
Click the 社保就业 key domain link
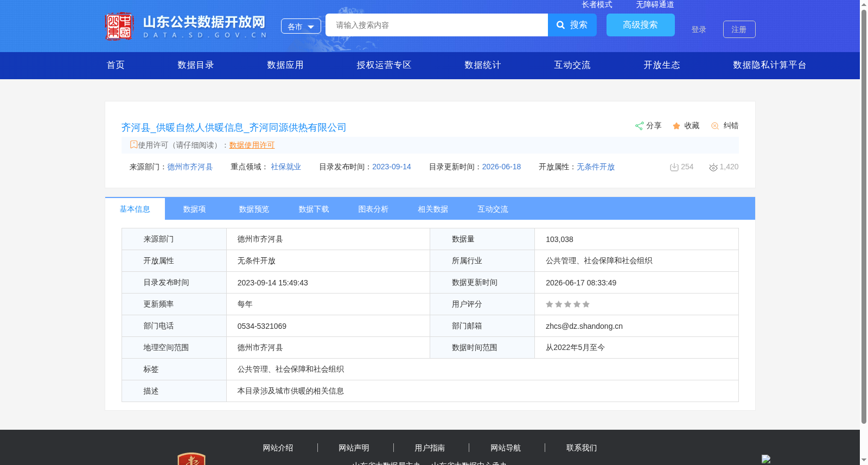(x=286, y=167)
